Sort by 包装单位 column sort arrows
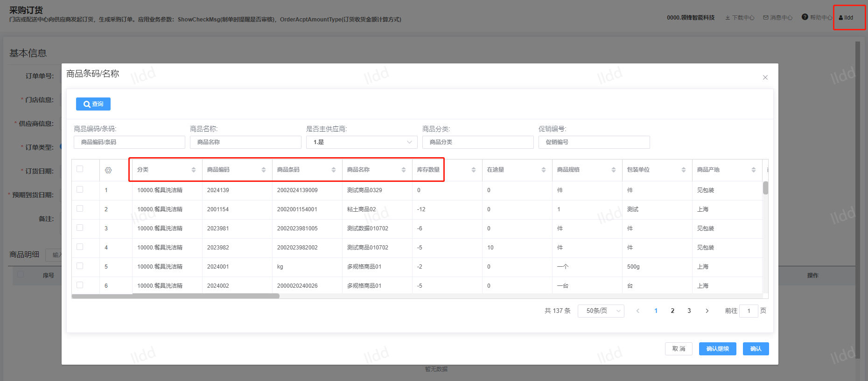The image size is (868, 381). 684,170
